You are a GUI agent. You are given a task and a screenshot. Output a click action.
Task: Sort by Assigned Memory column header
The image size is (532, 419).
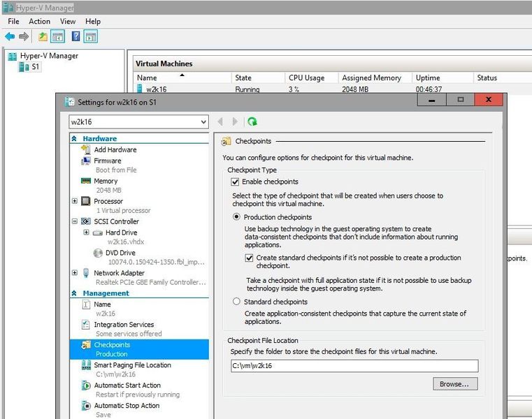click(375, 78)
